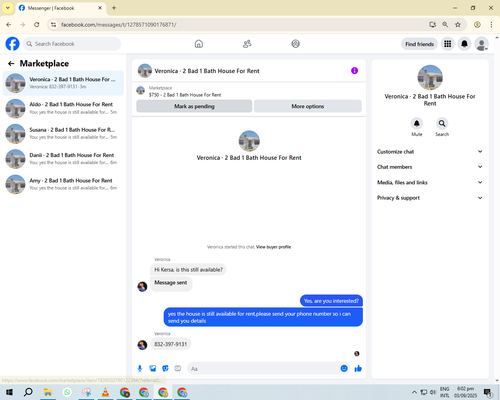Open the Chrome three-dot menu
Viewport: 500px width, 400px height.
[491, 24]
